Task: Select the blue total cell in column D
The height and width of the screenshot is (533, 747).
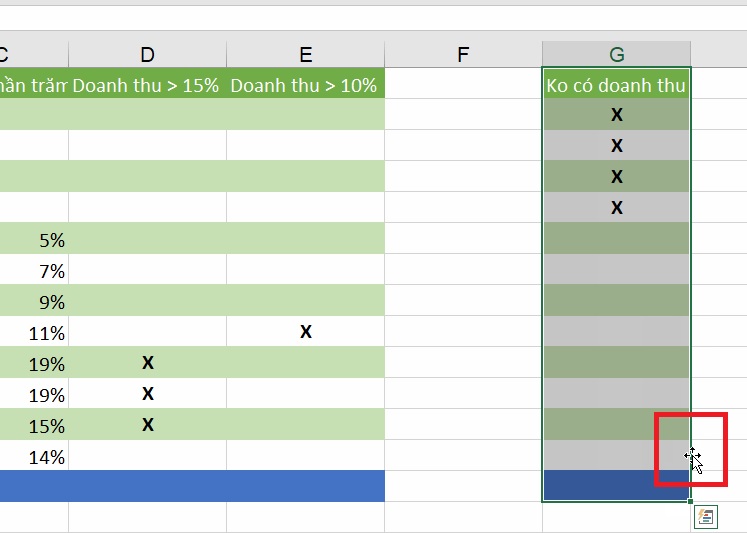Action: [148, 486]
